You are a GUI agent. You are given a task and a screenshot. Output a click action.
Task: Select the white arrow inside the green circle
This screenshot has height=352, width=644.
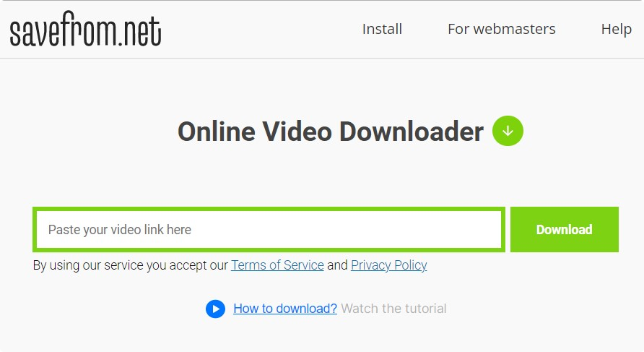pyautogui.click(x=508, y=131)
